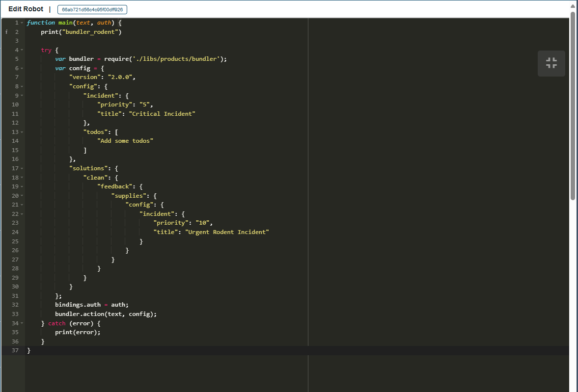Click the try keyword
Image resolution: width=578 pixels, height=392 pixels.
46,50
